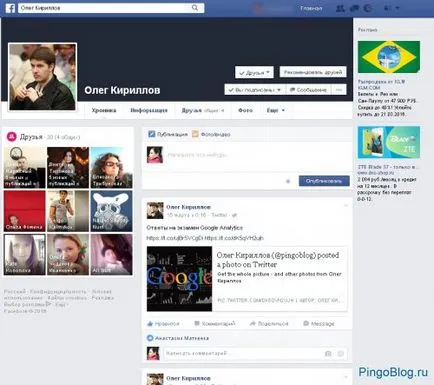Go to Главная in the top bar
Image resolution: width=434 pixels, height=385 pixels.
311,8
